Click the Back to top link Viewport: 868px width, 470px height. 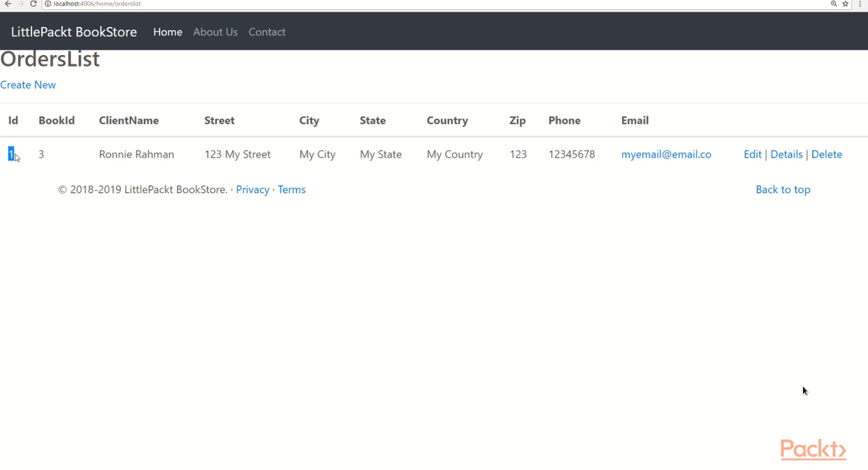pyautogui.click(x=783, y=189)
